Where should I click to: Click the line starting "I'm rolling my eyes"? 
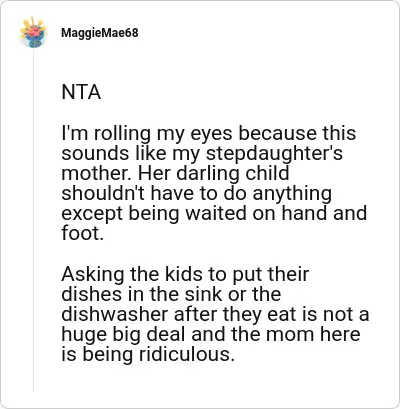pyautogui.click(x=209, y=134)
